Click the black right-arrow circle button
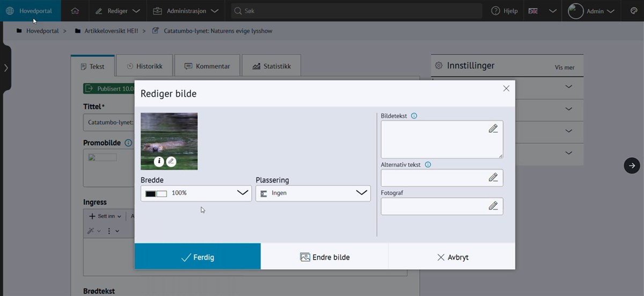This screenshot has width=644, height=296. coord(632,166)
